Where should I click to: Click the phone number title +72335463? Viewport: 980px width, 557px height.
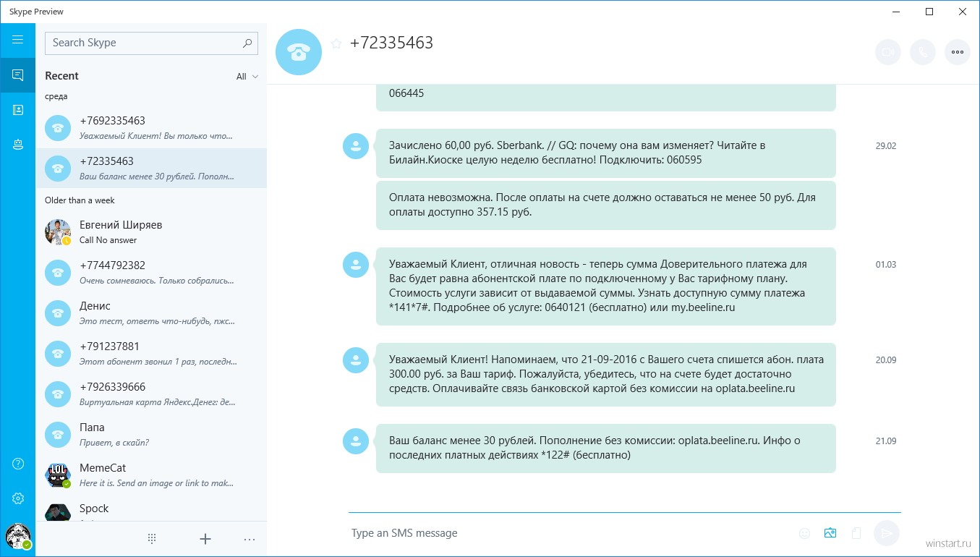click(391, 43)
